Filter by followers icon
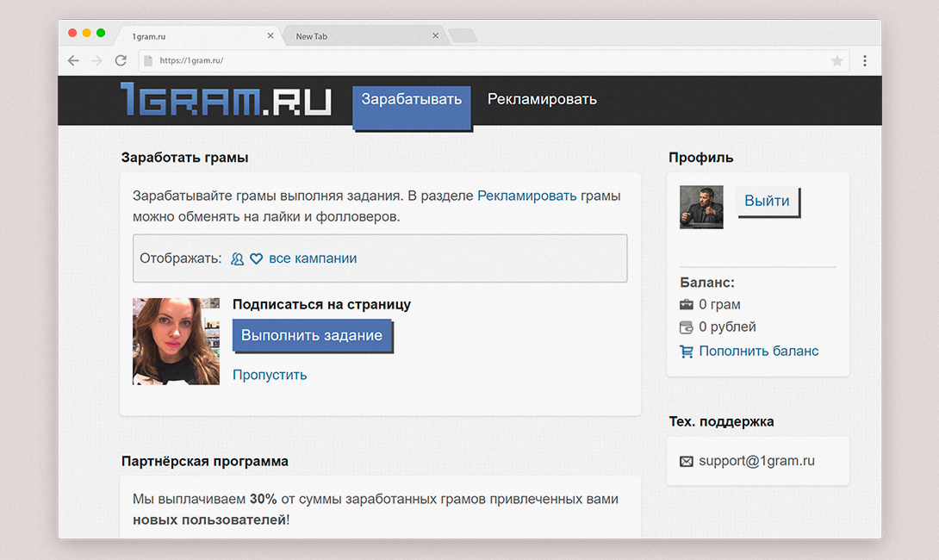 (x=238, y=258)
